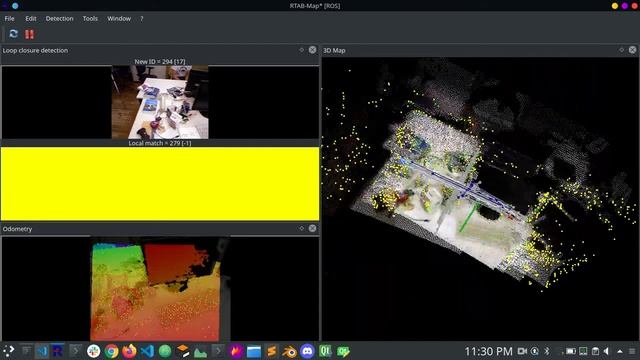Image resolution: width=640 pixels, height=360 pixels.
Task: Click the 'Local match = 279 [-1]' label
Action: [x=160, y=143]
